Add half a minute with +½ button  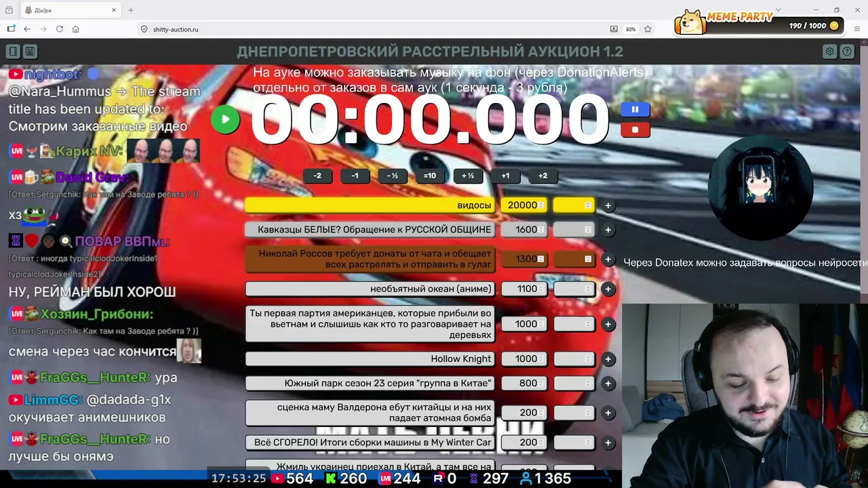click(467, 176)
